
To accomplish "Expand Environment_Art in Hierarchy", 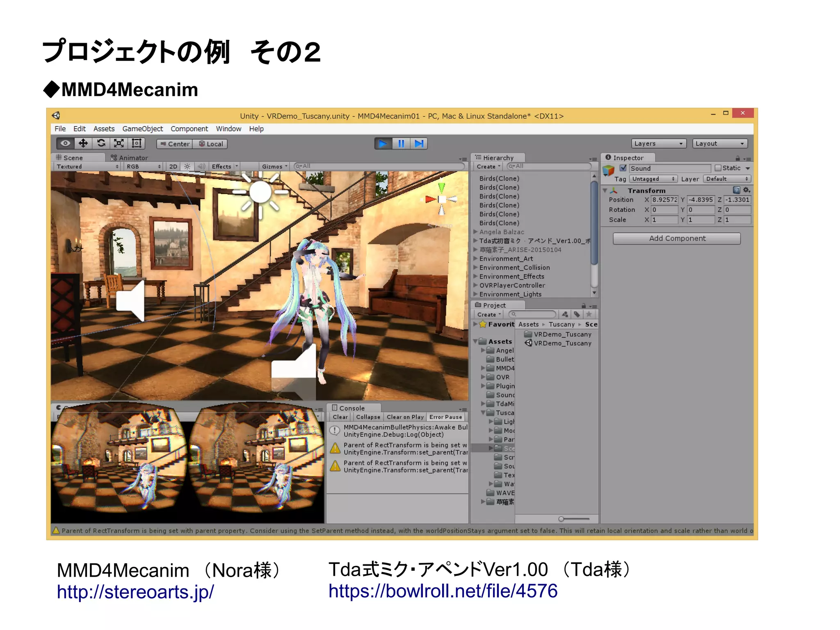I will pos(475,259).
